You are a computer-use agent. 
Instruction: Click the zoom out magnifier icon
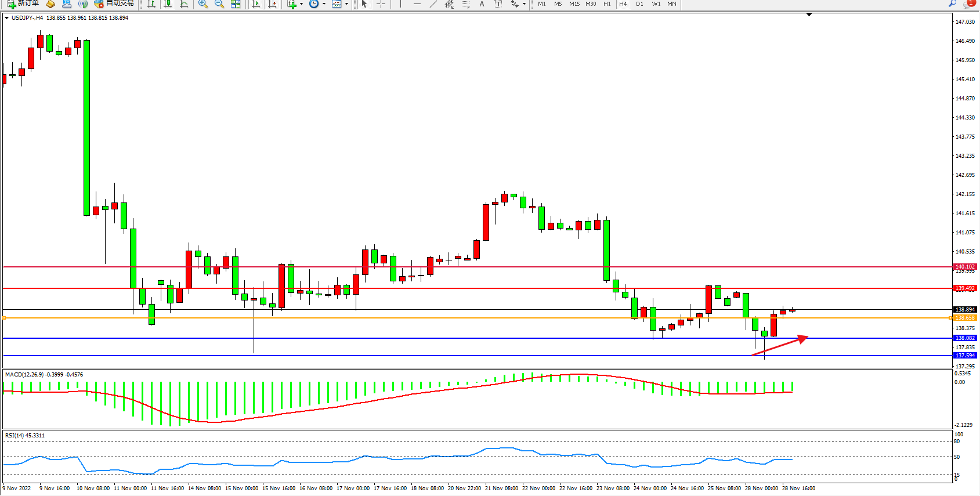click(219, 4)
